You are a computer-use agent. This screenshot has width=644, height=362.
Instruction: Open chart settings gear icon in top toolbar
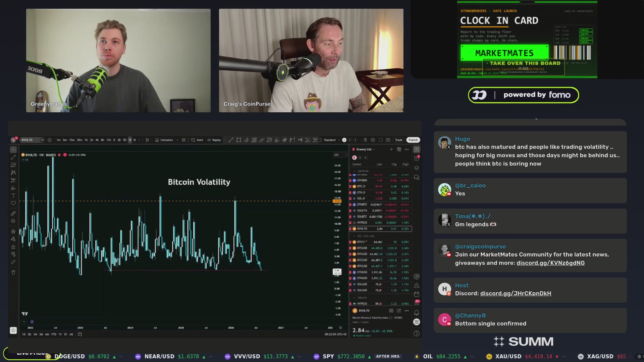[x=373, y=140]
